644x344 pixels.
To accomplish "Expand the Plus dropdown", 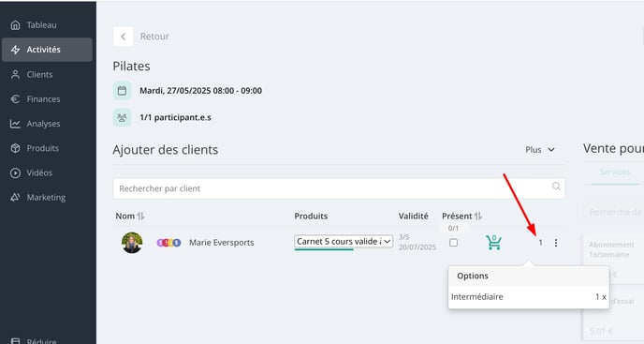I will [x=540, y=150].
